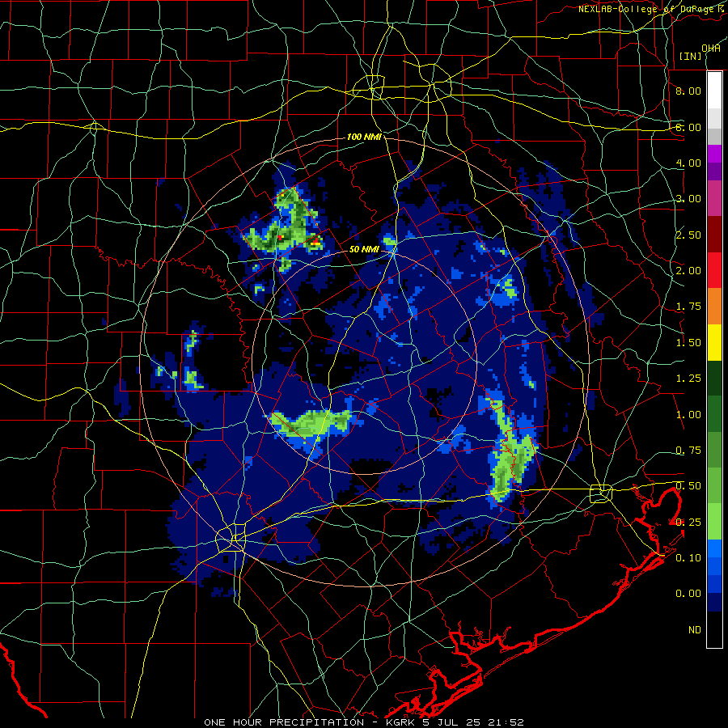Click the 0.50 legend value
The height and width of the screenshot is (728, 728).
pos(688,486)
